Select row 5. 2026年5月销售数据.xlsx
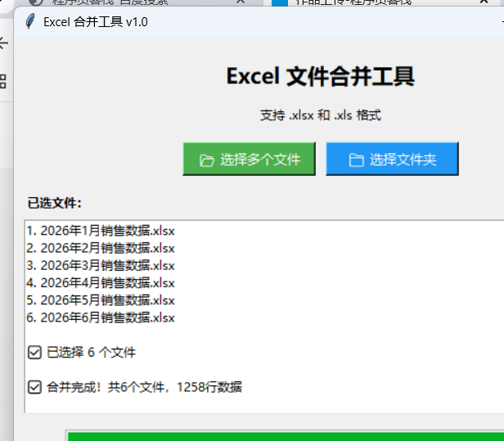The width and height of the screenshot is (504, 441). point(101,300)
